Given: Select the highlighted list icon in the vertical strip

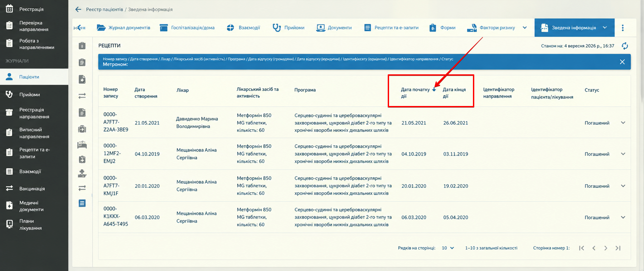Looking at the screenshot, I should [x=82, y=203].
